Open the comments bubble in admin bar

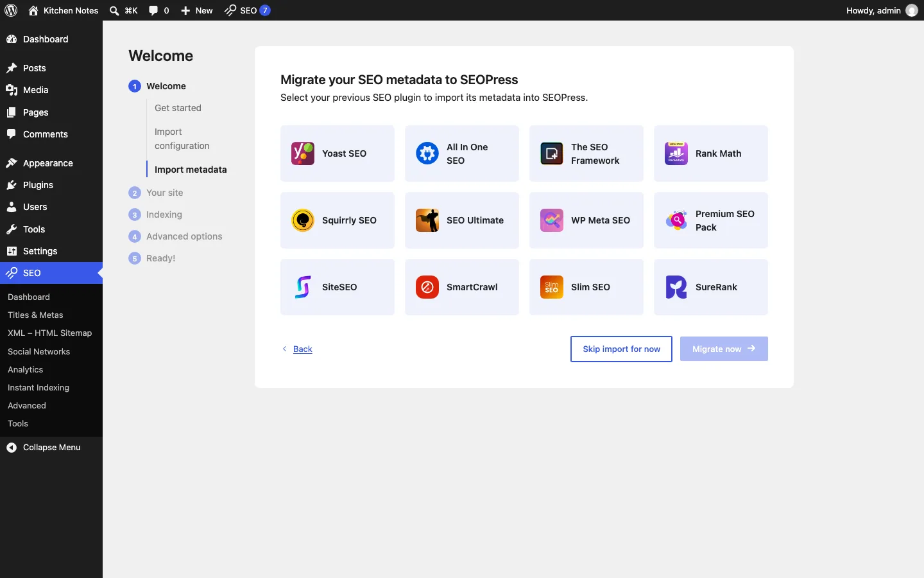pyautogui.click(x=153, y=10)
